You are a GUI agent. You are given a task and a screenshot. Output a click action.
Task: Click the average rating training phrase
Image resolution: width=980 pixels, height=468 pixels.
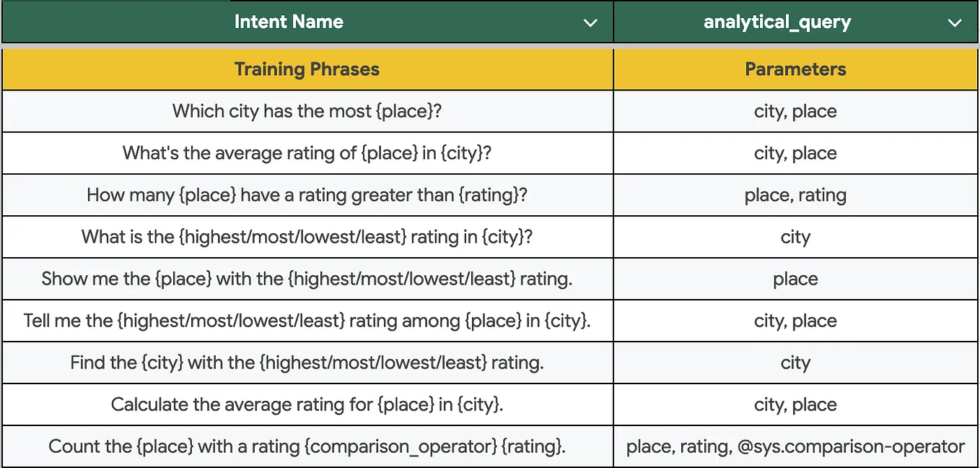(306, 153)
